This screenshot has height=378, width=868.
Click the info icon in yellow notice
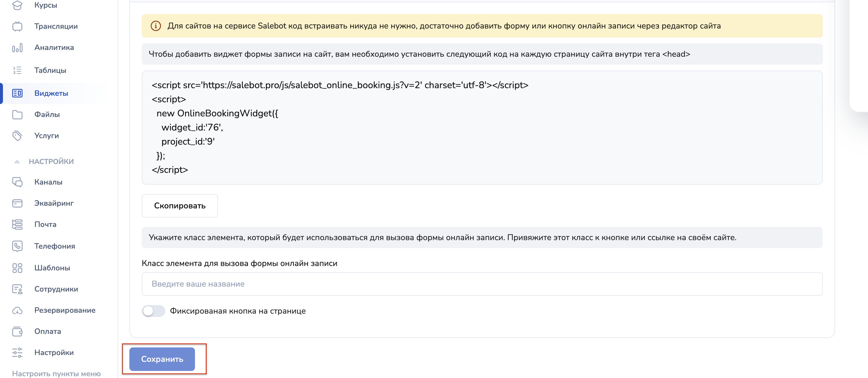pos(155,26)
